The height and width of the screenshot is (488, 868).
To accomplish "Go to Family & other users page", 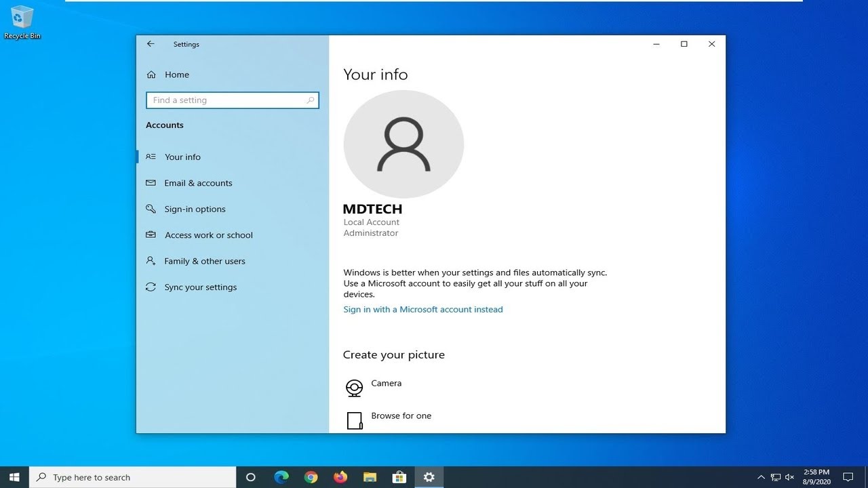I will point(205,261).
